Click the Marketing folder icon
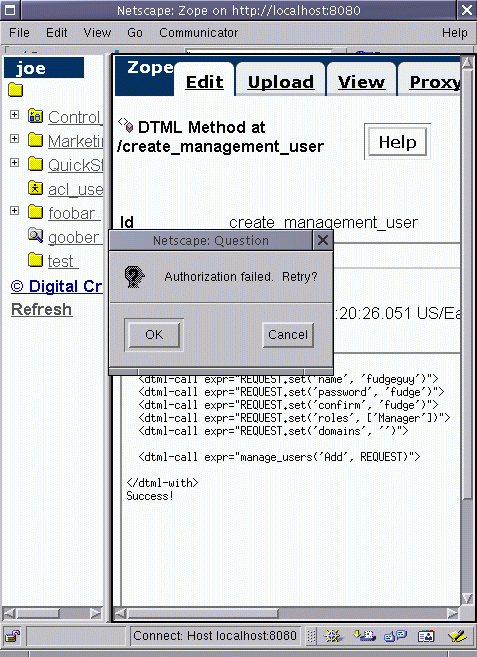 (35, 140)
